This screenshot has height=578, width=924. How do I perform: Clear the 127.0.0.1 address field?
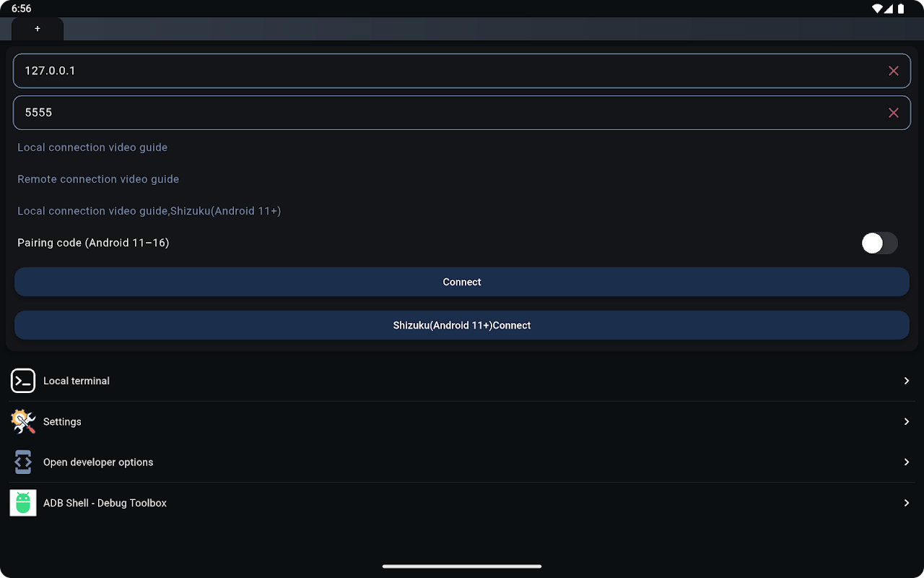pyautogui.click(x=893, y=71)
